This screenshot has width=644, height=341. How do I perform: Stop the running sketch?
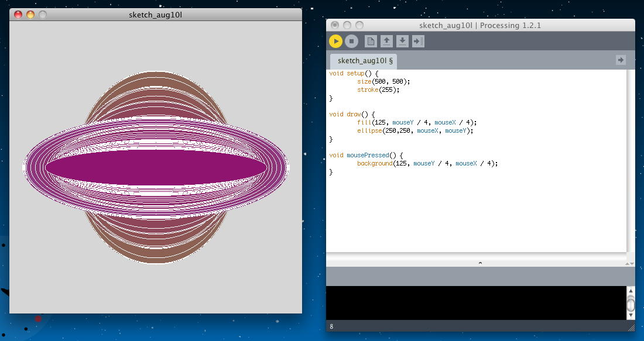coord(351,41)
